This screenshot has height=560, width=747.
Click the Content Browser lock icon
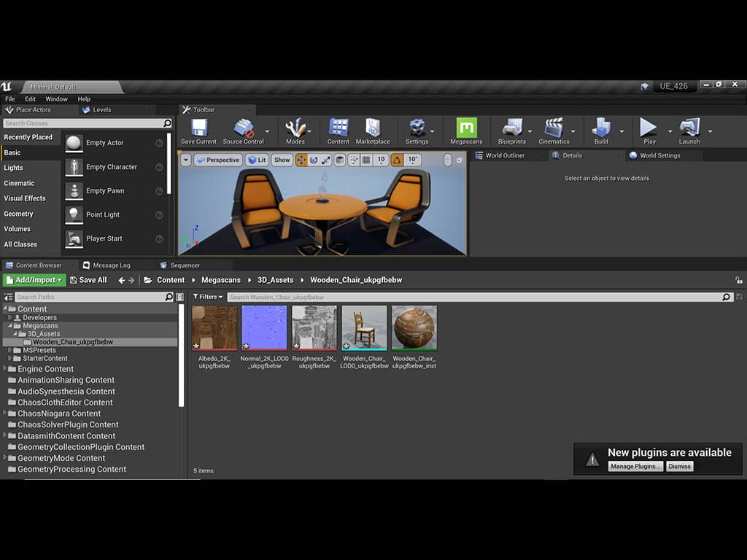click(x=738, y=281)
